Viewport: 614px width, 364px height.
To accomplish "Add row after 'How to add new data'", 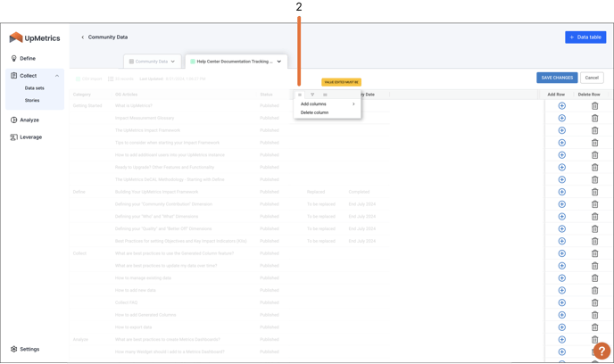I will (562, 290).
